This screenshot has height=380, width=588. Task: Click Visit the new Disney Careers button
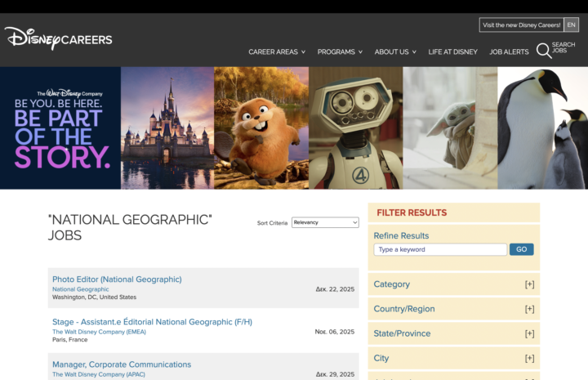click(521, 25)
